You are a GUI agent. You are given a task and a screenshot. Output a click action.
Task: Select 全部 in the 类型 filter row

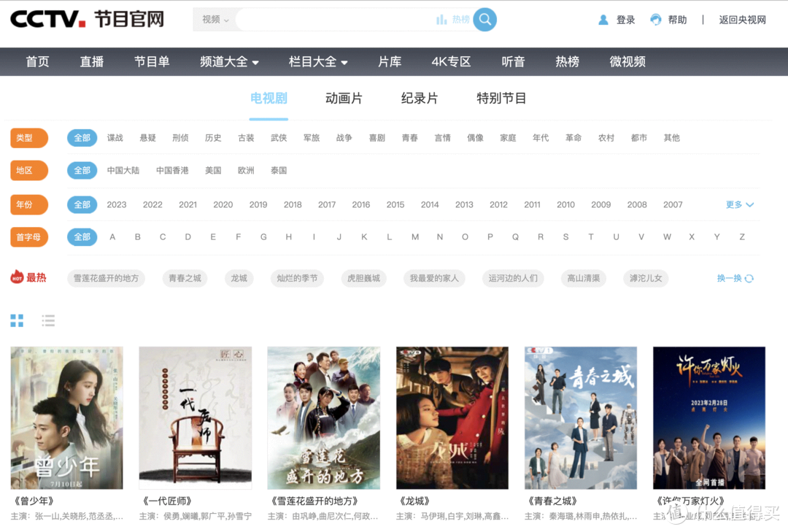[82, 138]
